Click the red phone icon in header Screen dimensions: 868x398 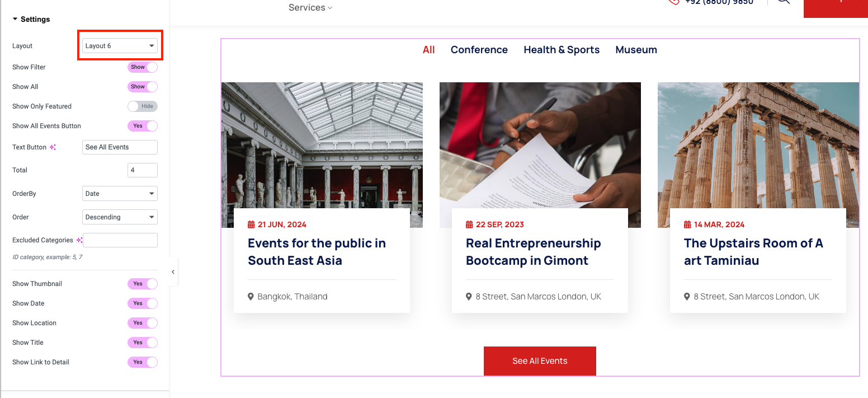click(x=673, y=2)
